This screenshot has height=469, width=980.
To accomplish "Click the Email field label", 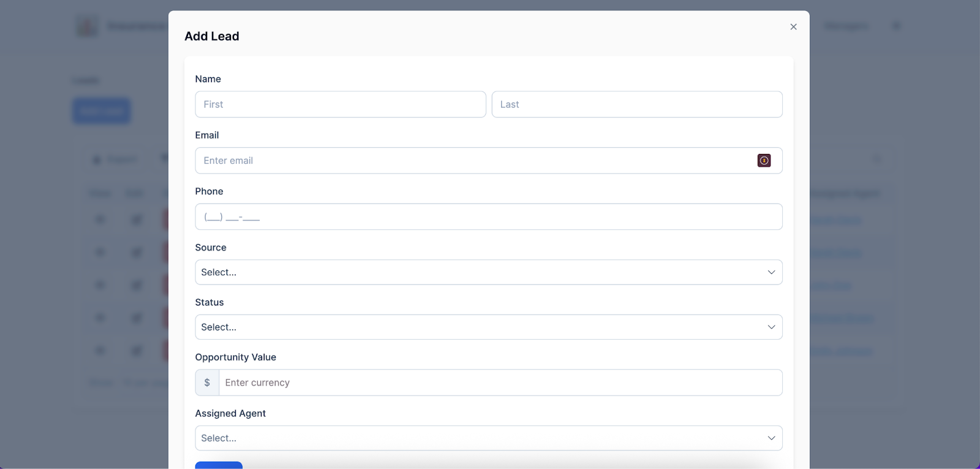I will point(206,135).
